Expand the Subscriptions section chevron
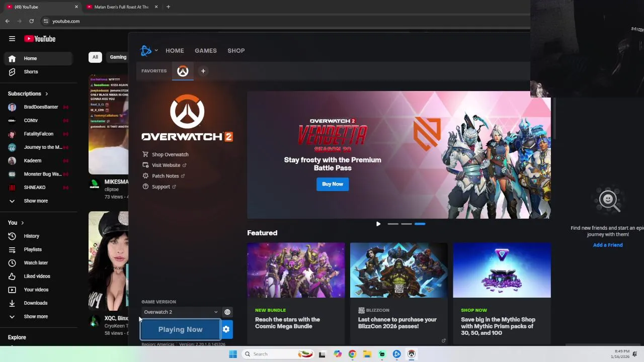 [47, 94]
